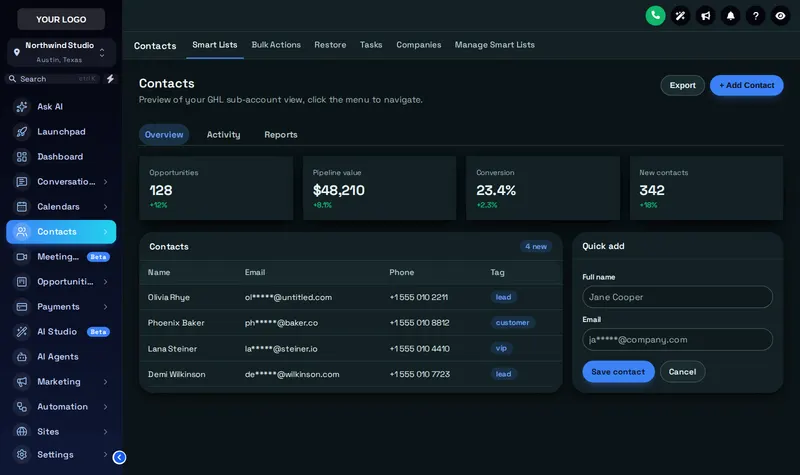Open Launchpad rocket icon
Viewport: 800px width, 475px height.
tap(21, 132)
